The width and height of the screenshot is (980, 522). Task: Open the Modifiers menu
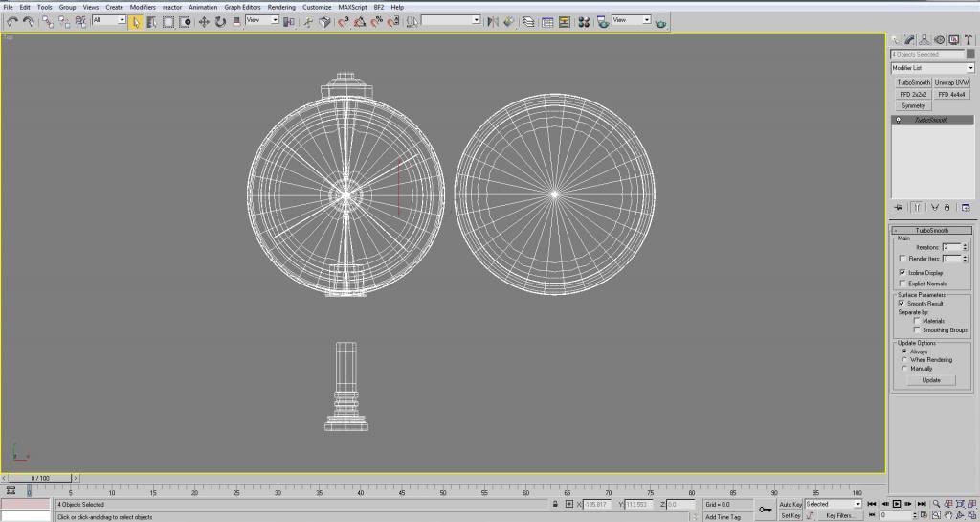point(143,7)
